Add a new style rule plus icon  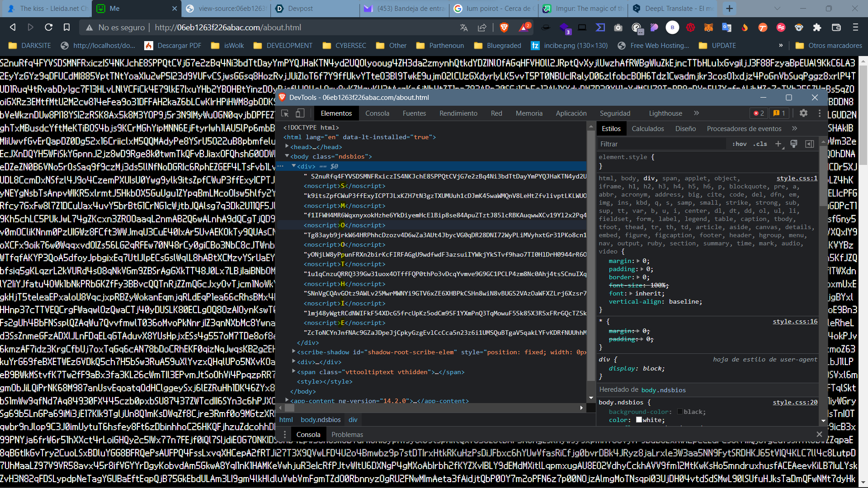click(778, 144)
